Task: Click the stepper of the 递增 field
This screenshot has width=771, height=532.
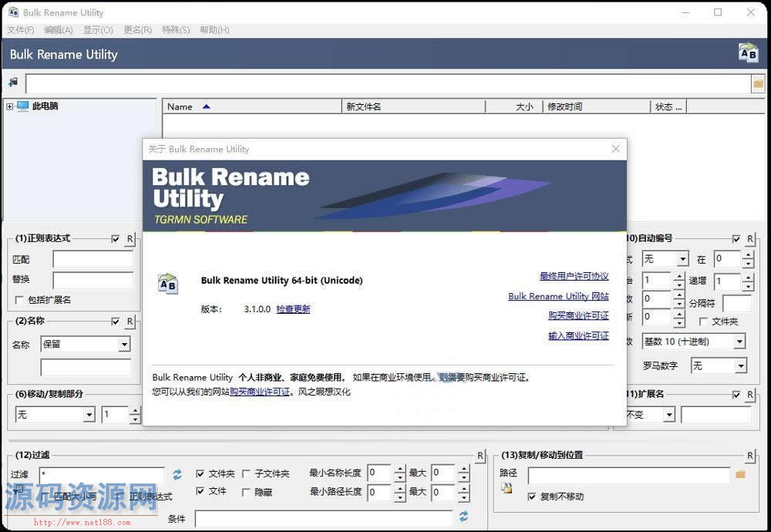Action: [x=748, y=281]
